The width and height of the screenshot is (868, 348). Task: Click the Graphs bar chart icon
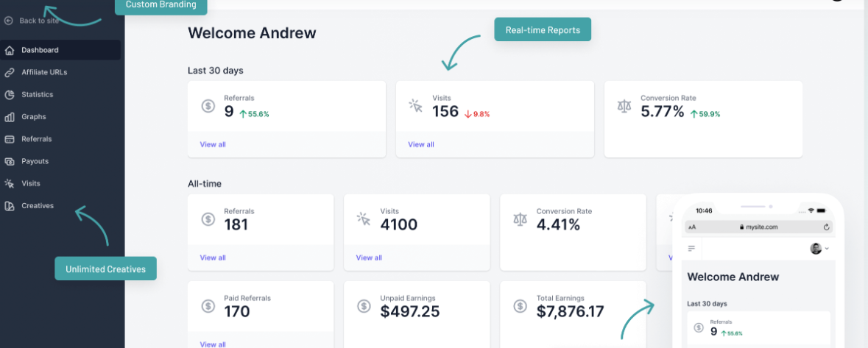coord(10,117)
